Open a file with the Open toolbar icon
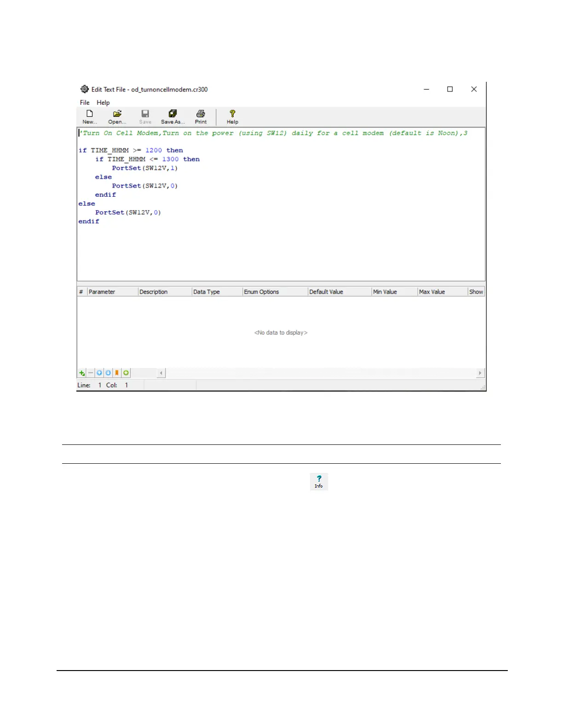This screenshot has height=728, width=563. tap(117, 117)
